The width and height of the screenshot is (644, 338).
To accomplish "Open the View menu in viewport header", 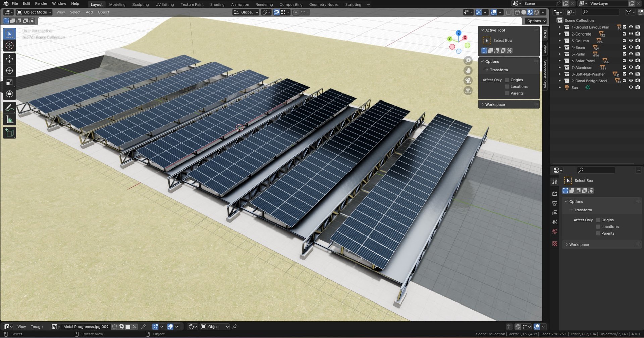I will coord(61,12).
